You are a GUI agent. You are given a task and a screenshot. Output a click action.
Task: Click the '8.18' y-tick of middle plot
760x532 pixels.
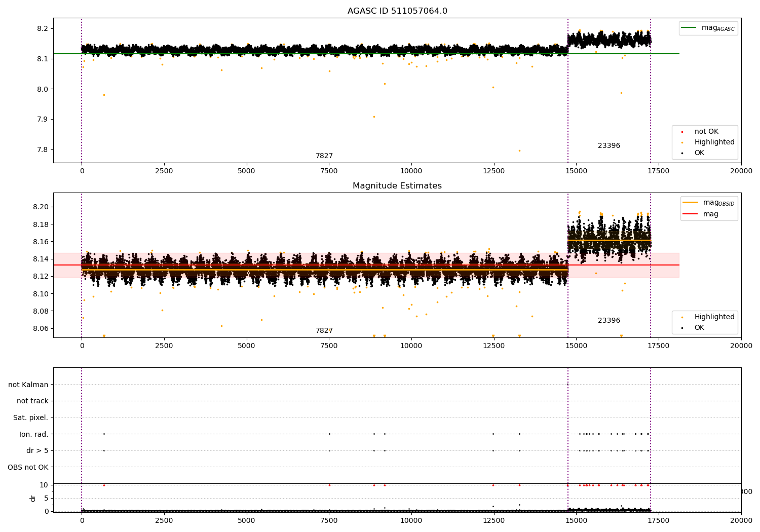[x=41, y=224]
